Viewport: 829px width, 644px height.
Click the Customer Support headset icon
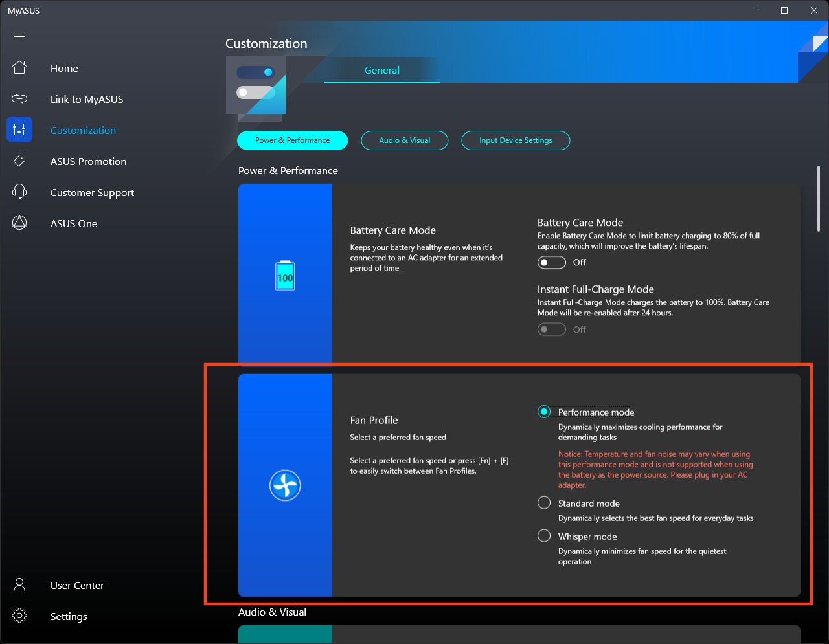click(x=19, y=192)
